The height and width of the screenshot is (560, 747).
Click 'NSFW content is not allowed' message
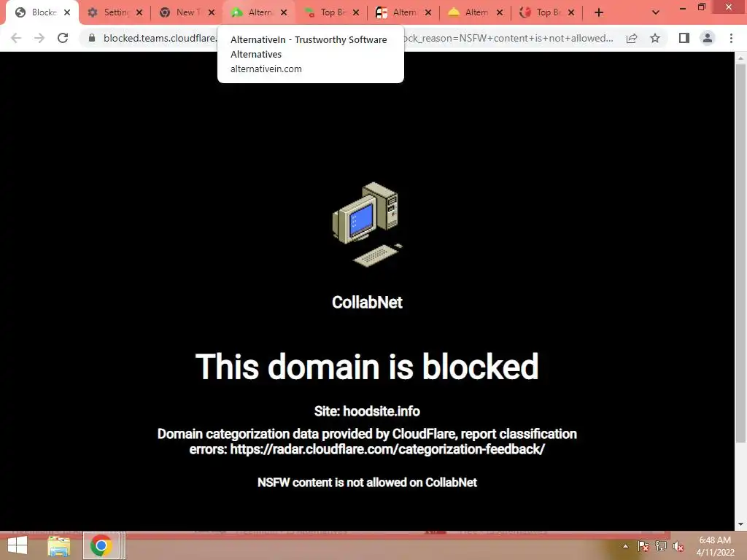tap(368, 483)
